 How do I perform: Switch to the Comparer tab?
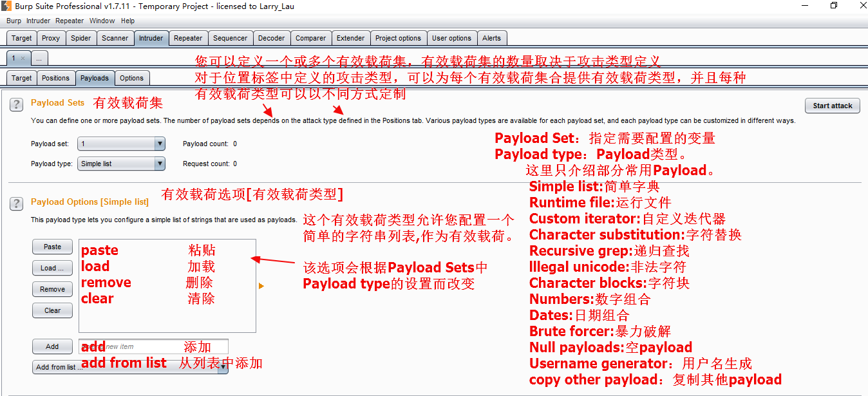(x=310, y=38)
